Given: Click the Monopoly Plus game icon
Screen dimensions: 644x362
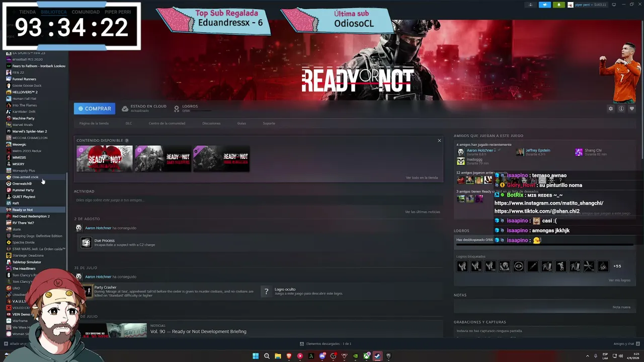Looking at the screenshot, I should click(9, 170).
